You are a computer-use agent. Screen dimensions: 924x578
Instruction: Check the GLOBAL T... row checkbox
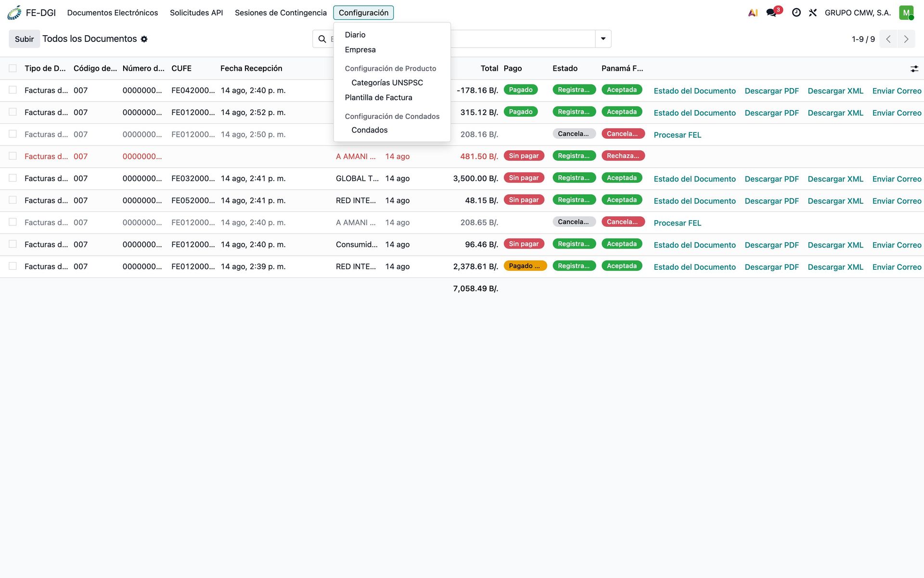[x=13, y=178]
